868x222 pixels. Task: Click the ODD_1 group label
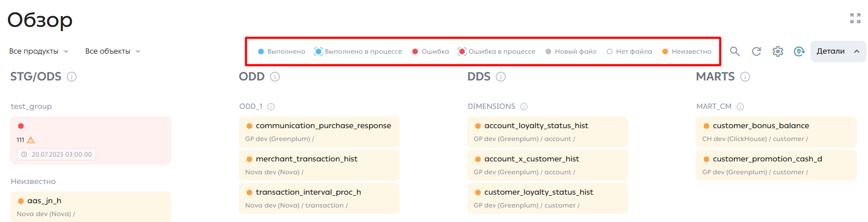pyautogui.click(x=251, y=106)
